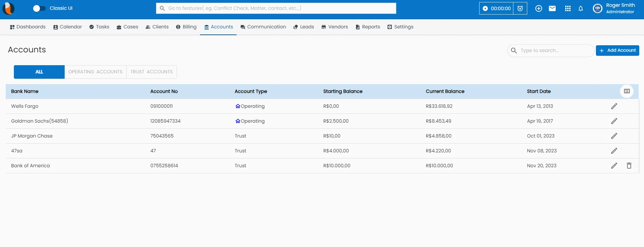Click the quick add plus circle icon
Screen dimensions: 644x247
pyautogui.click(x=539, y=8)
